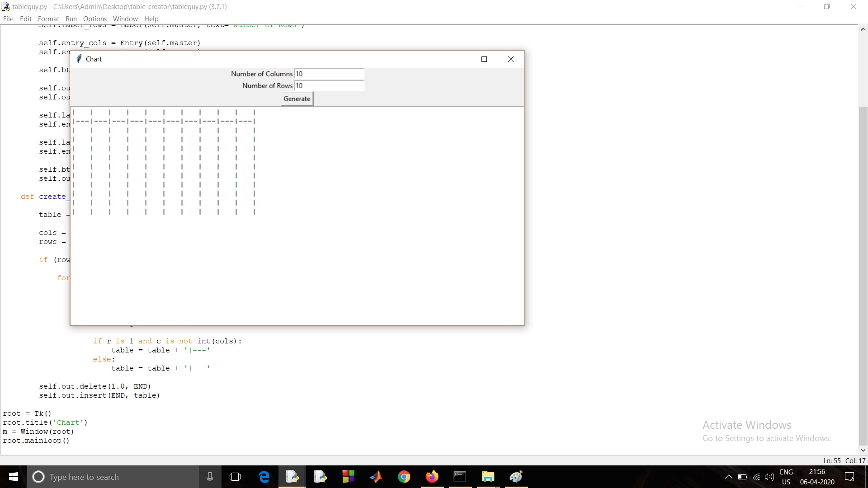Open Microsoft Edge from the taskbar
This screenshot has height=488, width=868.
pyautogui.click(x=264, y=477)
